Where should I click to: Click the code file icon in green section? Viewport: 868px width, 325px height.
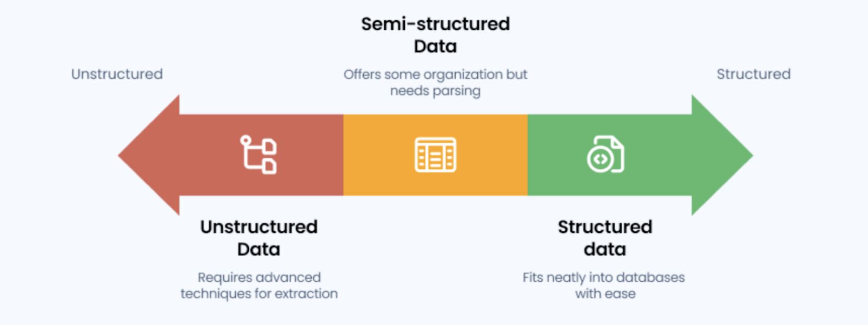click(605, 154)
